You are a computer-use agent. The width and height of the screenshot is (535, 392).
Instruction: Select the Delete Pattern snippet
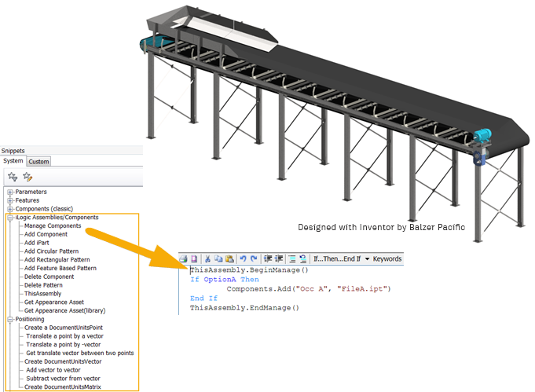pos(43,285)
